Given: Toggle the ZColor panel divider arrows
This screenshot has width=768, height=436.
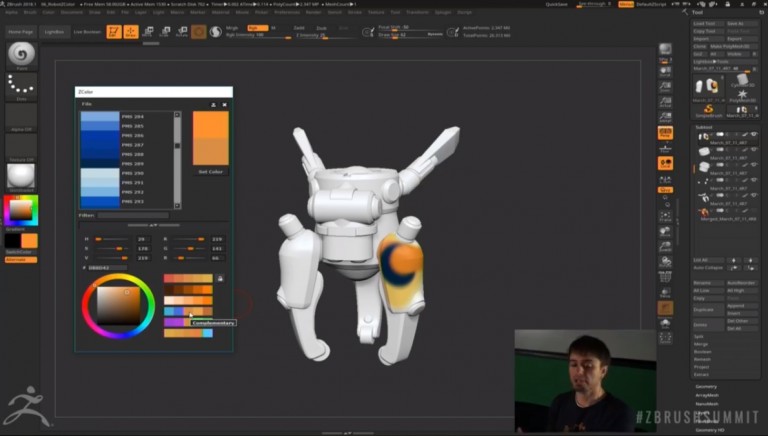Looking at the screenshot, I should (154, 226).
